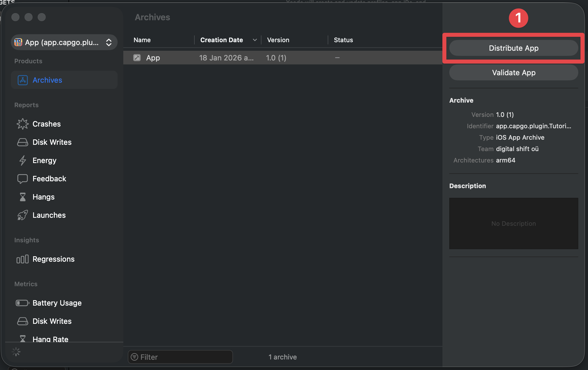Viewport: 588px width, 370px height.
Task: Click the Validate App button
Action: [x=513, y=72]
